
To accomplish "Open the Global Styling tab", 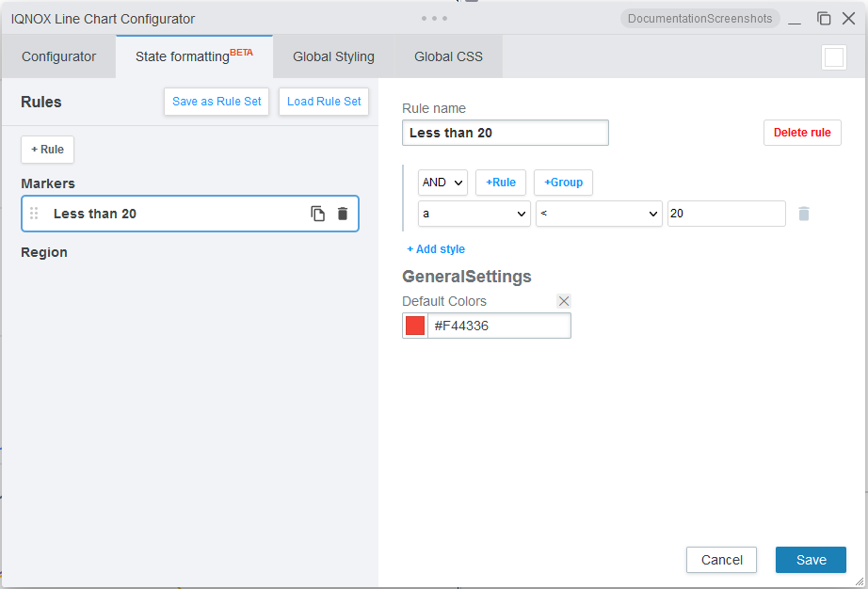I will [x=333, y=56].
